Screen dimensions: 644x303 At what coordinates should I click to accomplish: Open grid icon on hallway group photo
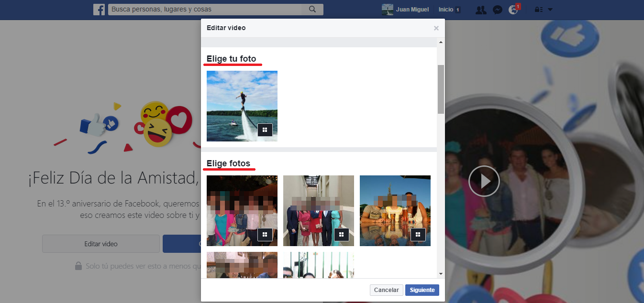tap(342, 234)
